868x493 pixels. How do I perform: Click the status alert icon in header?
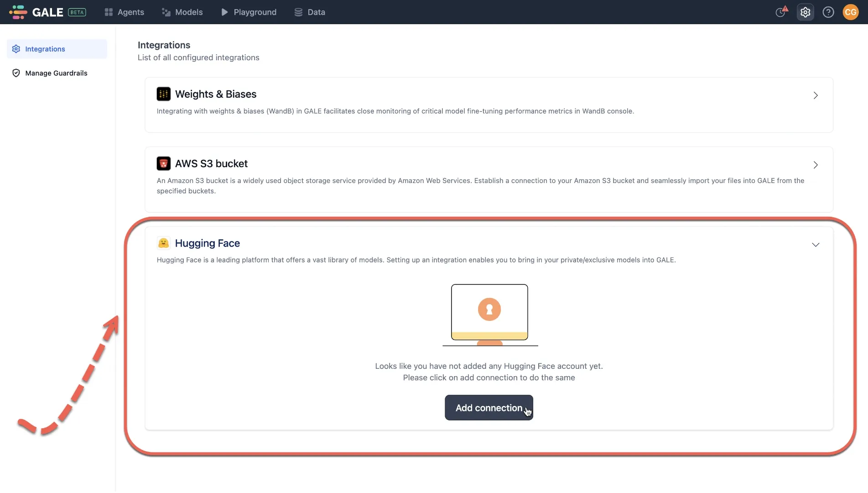pyautogui.click(x=782, y=12)
